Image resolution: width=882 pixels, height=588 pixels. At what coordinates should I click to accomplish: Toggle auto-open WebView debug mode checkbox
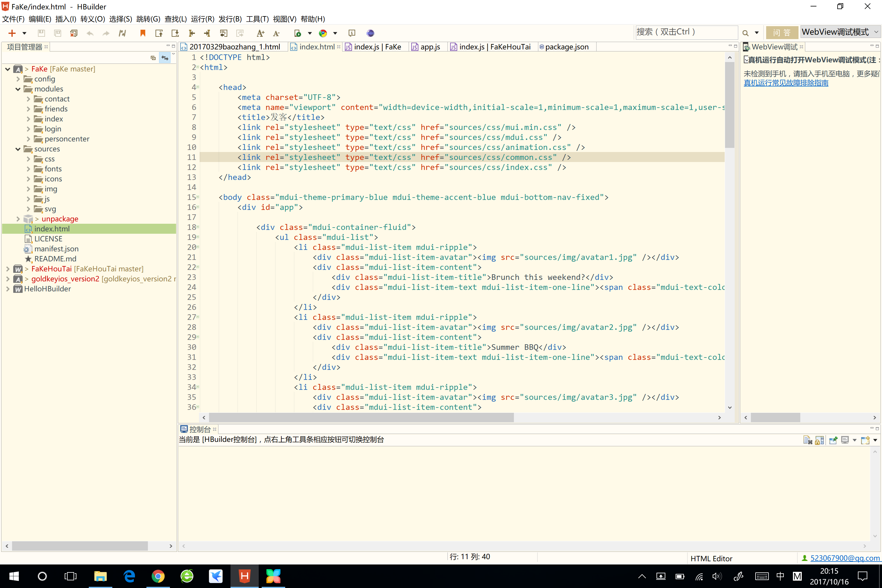point(746,60)
